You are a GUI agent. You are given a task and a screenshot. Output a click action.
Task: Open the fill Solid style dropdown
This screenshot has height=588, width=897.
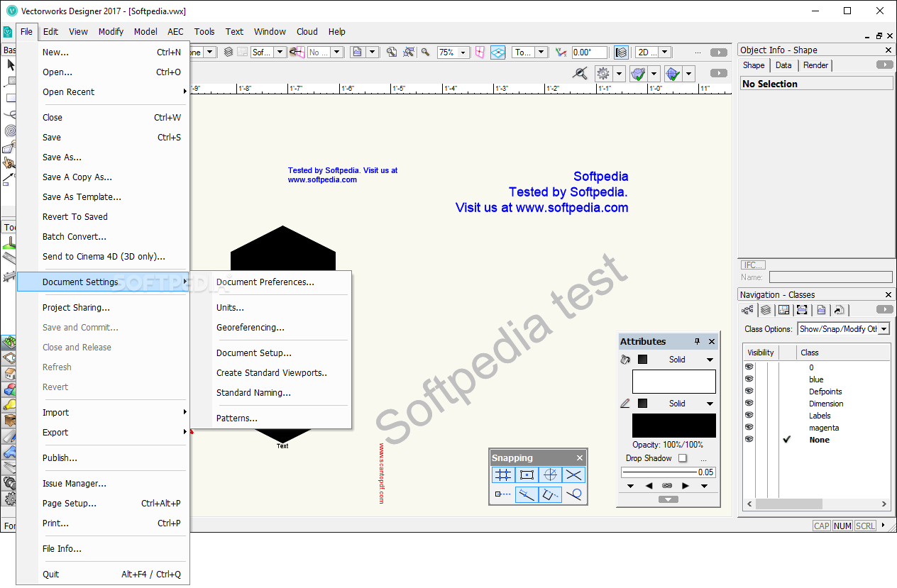(x=710, y=360)
